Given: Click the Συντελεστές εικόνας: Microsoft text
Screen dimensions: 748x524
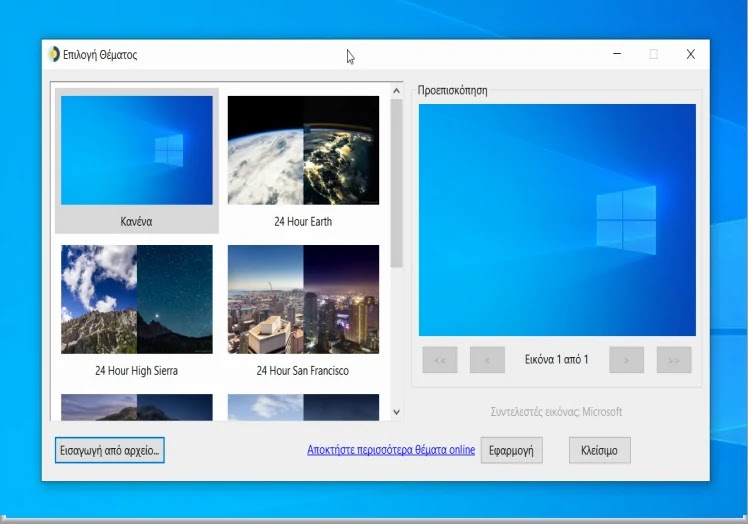Looking at the screenshot, I should (x=556, y=411).
